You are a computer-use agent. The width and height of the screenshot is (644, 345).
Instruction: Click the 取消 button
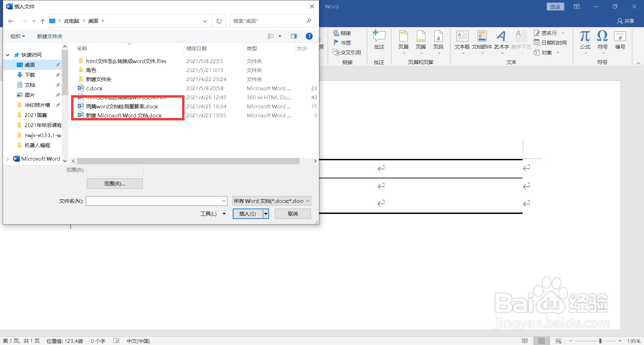coord(293,214)
